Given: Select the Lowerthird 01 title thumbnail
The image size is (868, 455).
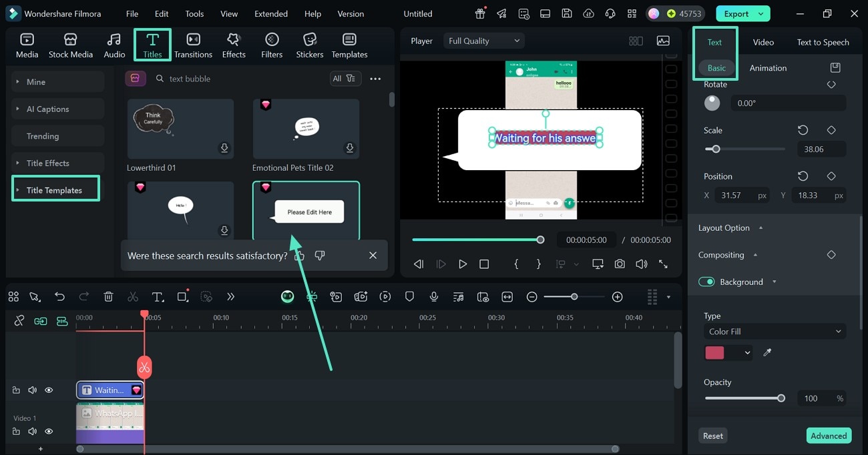Looking at the screenshot, I should (180, 129).
